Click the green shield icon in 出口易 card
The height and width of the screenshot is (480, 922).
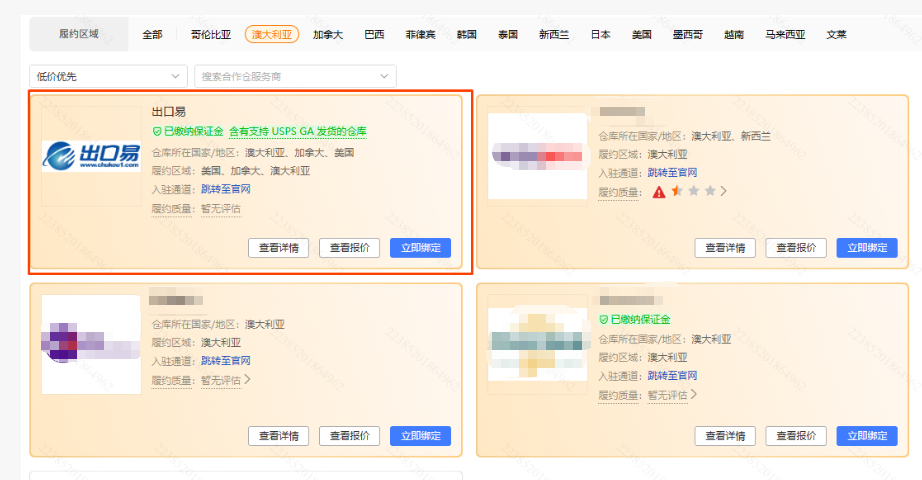[x=157, y=131]
